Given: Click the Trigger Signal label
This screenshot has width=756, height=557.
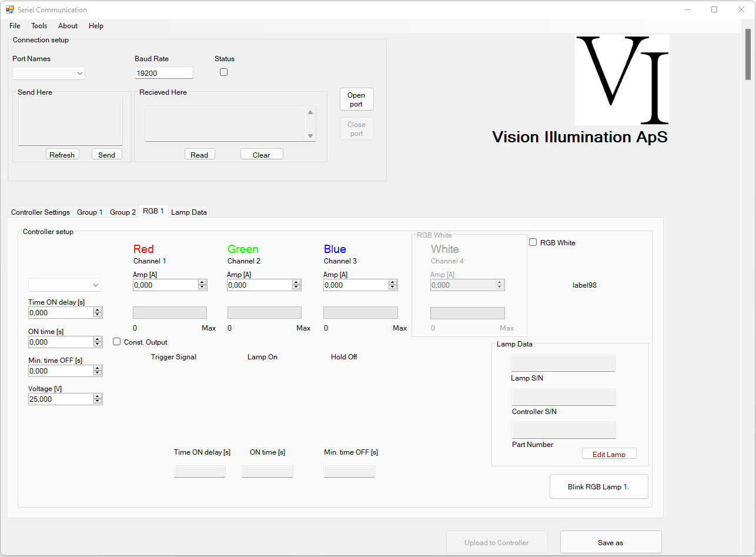Looking at the screenshot, I should point(173,357).
